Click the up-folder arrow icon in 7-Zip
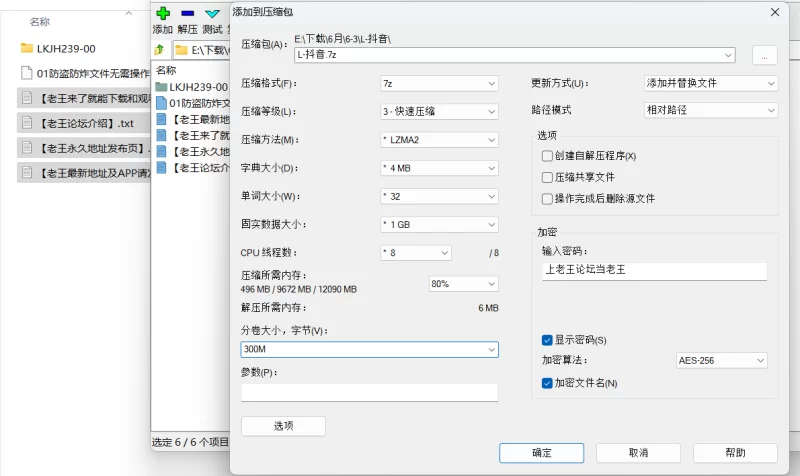 (159, 49)
